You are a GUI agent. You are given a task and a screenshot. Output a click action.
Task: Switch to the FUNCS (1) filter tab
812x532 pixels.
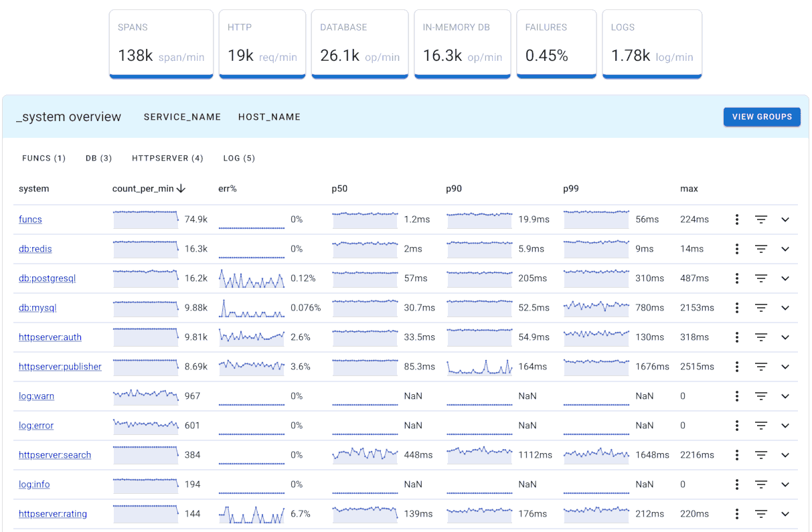[x=44, y=159]
